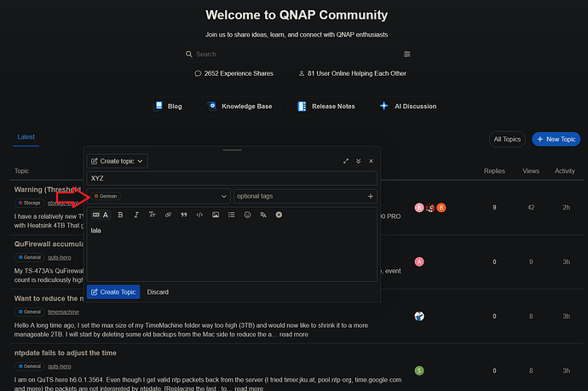Open the Release Notes shortcut
The image size is (588, 391).
click(x=326, y=106)
